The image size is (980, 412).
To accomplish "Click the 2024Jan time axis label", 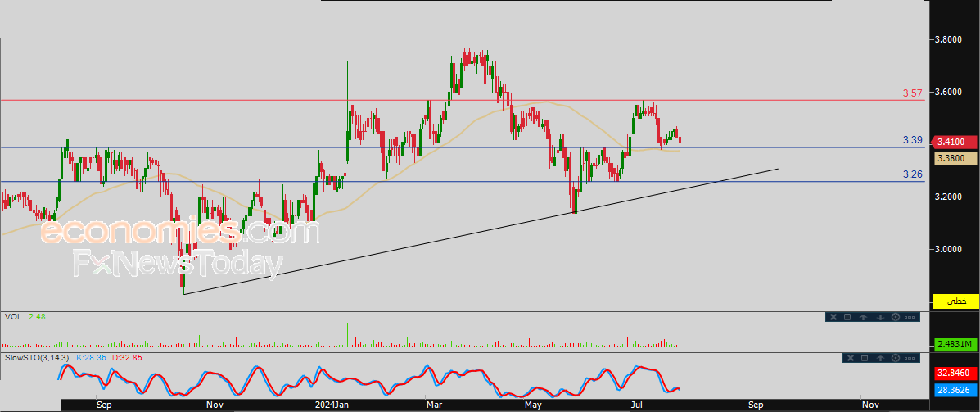I will [331, 405].
